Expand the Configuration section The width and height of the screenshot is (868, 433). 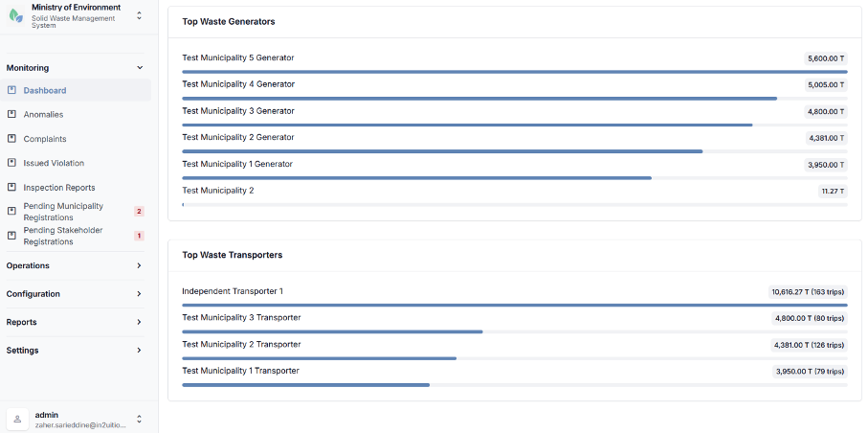(75, 294)
